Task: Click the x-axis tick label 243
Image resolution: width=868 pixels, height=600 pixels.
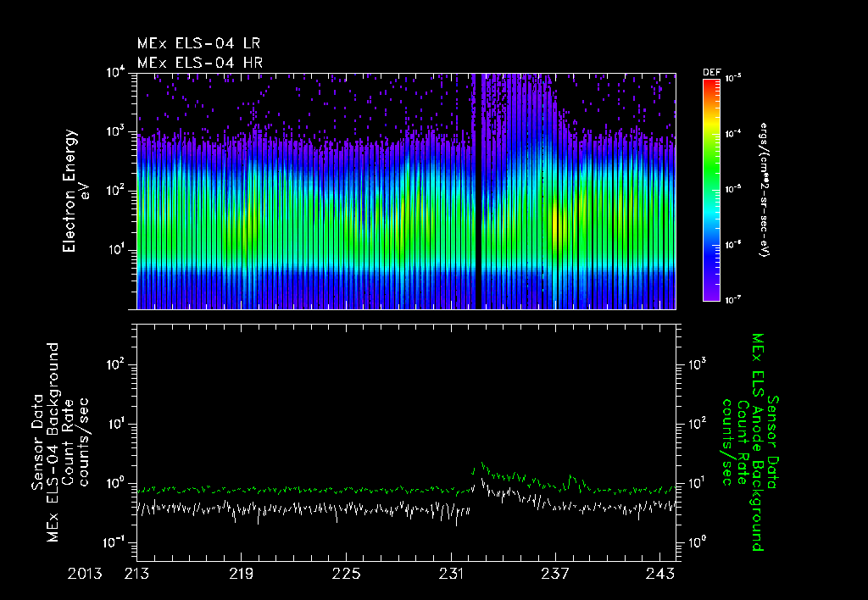Action: click(661, 574)
